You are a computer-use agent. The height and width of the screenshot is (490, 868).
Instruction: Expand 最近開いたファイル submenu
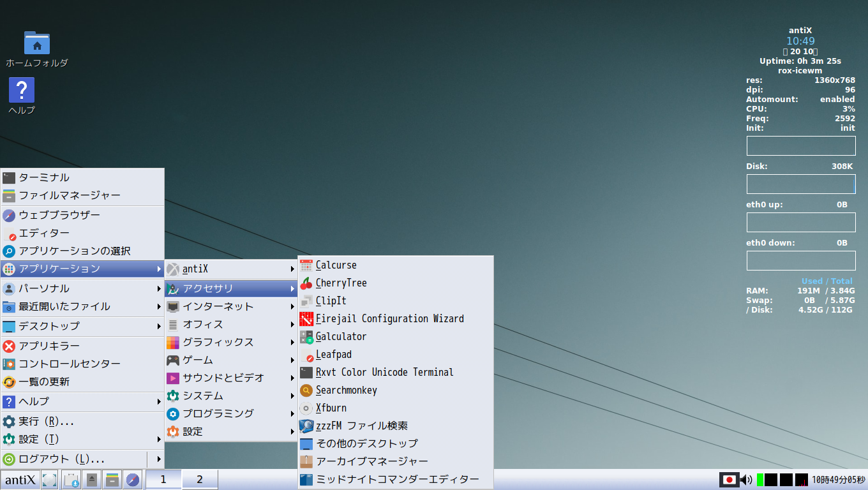coord(82,306)
